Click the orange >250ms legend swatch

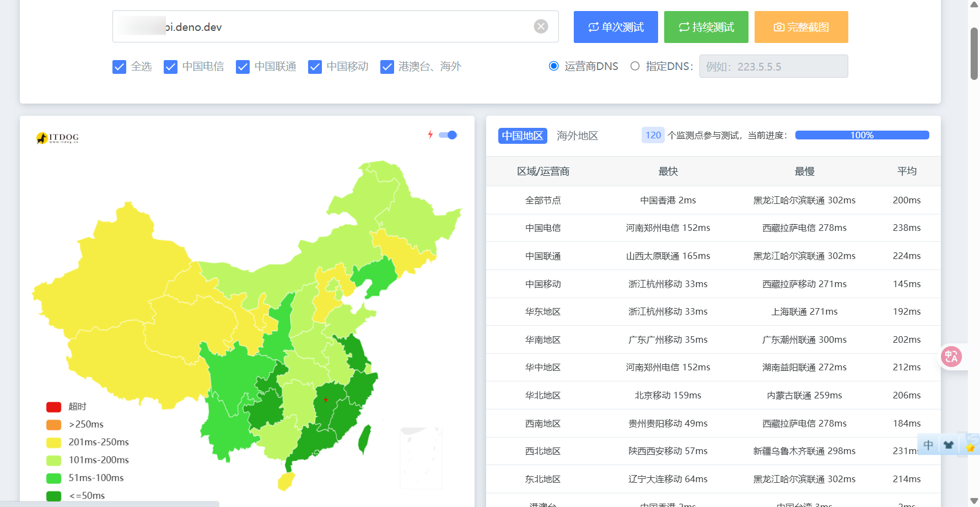click(x=53, y=425)
